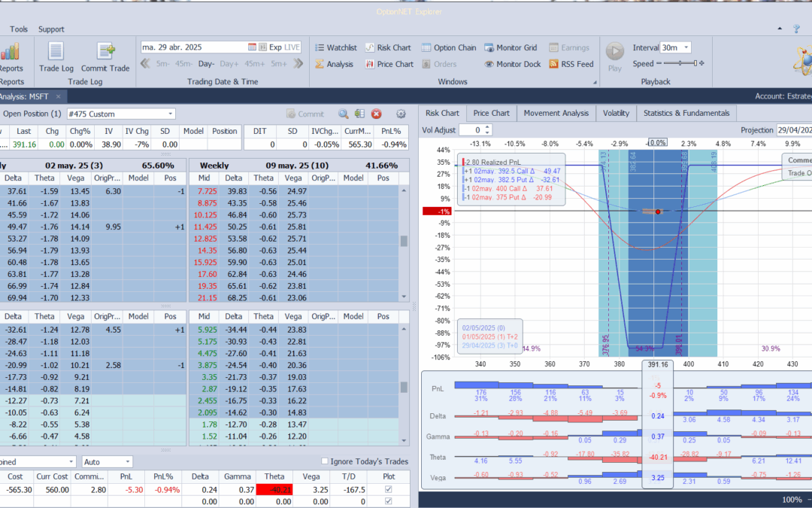Image resolution: width=812 pixels, height=508 pixels.
Task: Click the red delete position icon
Action: [x=377, y=114]
